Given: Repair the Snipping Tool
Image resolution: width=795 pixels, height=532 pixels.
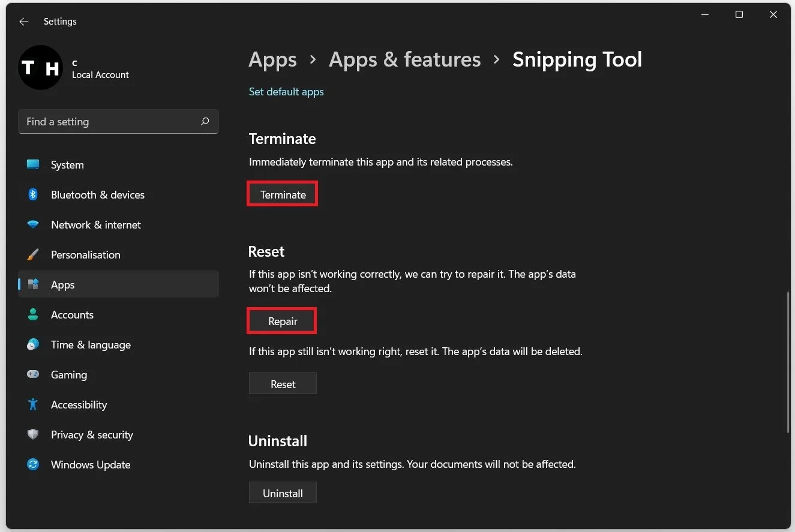Looking at the screenshot, I should point(281,321).
